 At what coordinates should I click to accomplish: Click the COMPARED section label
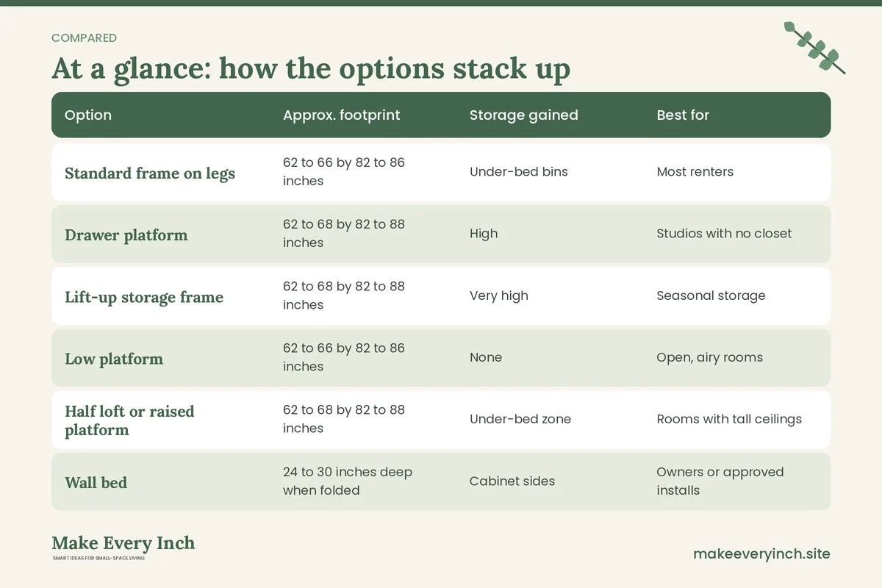click(x=84, y=38)
